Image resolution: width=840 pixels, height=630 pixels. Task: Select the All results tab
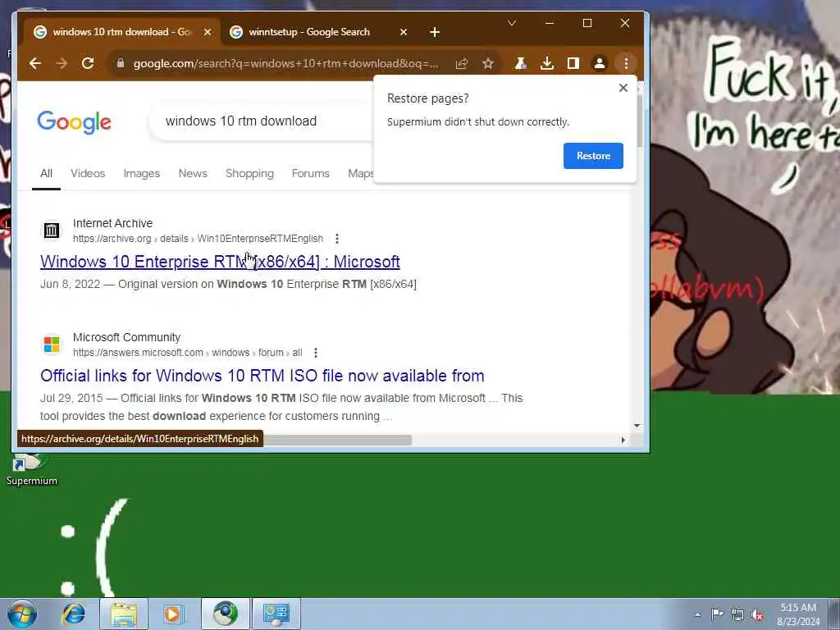click(x=46, y=174)
